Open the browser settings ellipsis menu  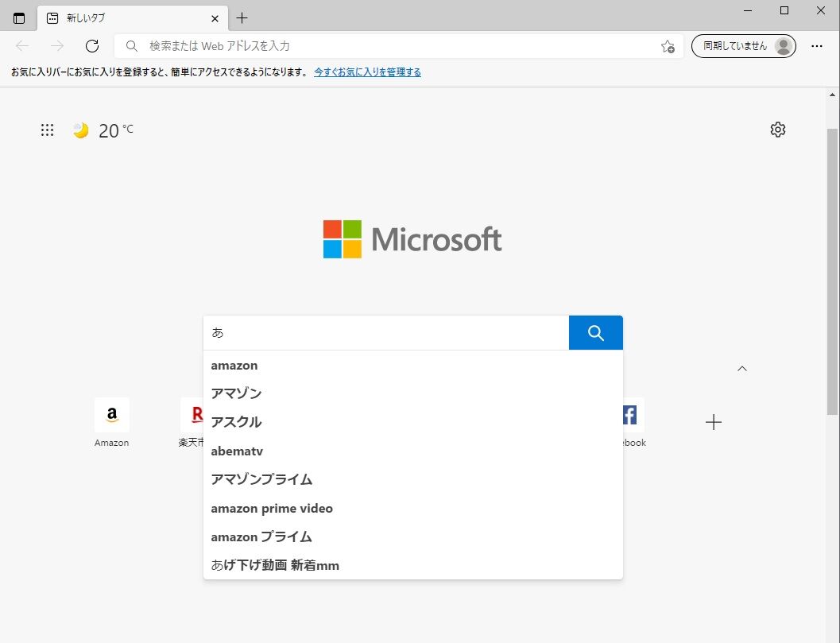(x=816, y=46)
